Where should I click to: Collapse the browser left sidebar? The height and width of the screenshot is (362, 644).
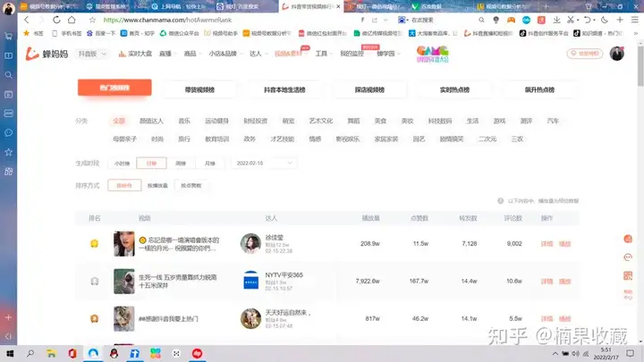[9, 337]
